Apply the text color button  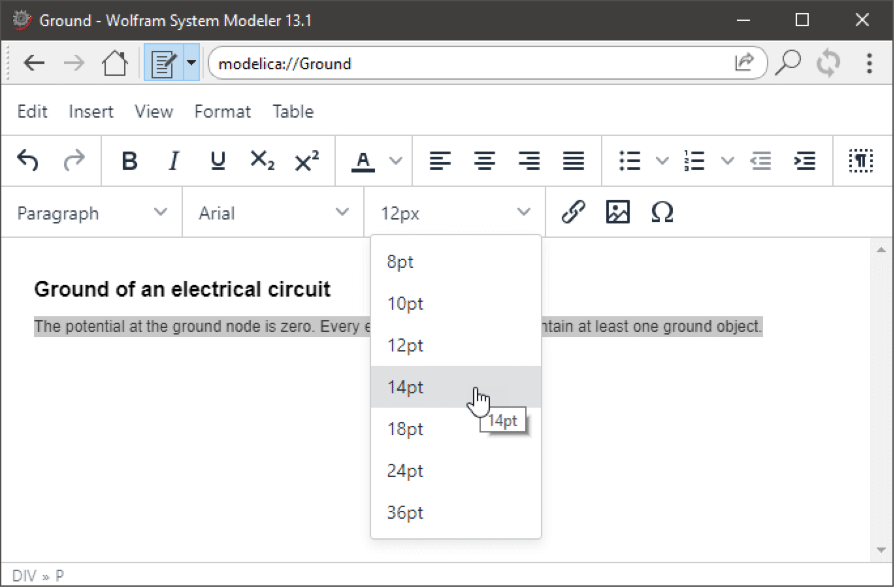tap(363, 161)
